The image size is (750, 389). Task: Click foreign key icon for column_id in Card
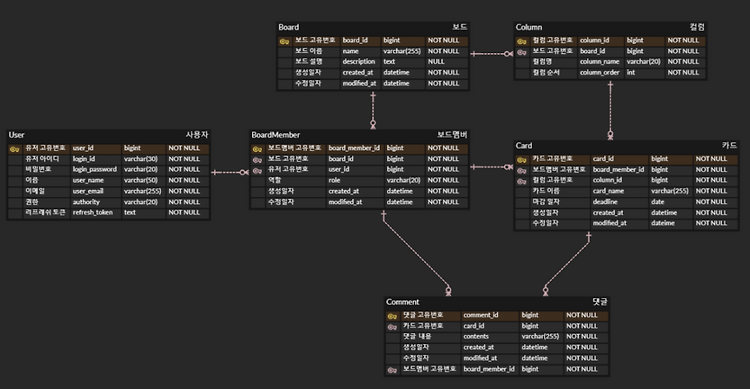tap(521, 181)
